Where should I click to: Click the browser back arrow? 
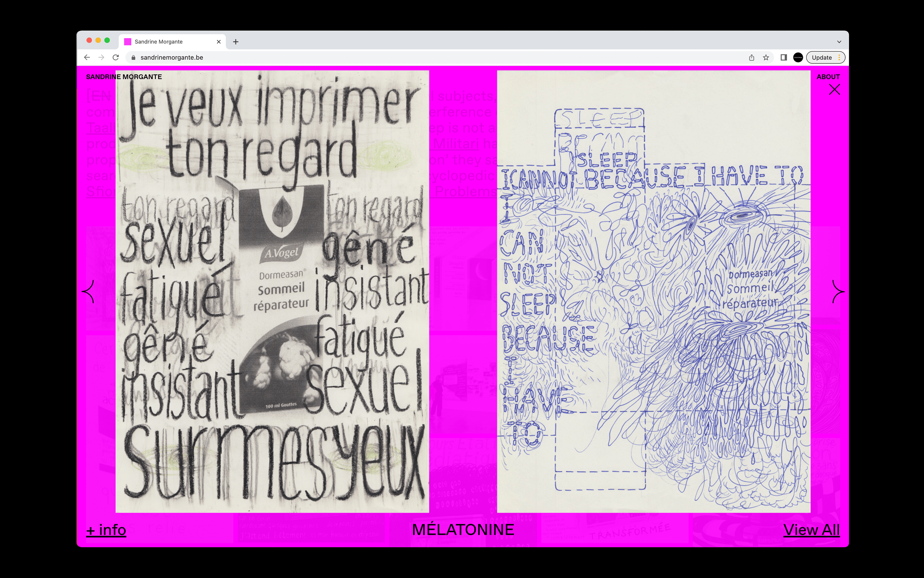pyautogui.click(x=87, y=57)
